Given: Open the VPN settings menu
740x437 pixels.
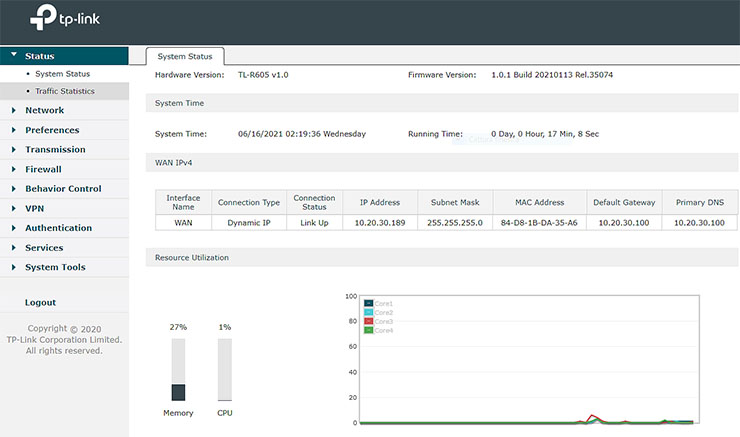Looking at the screenshot, I should coord(35,208).
